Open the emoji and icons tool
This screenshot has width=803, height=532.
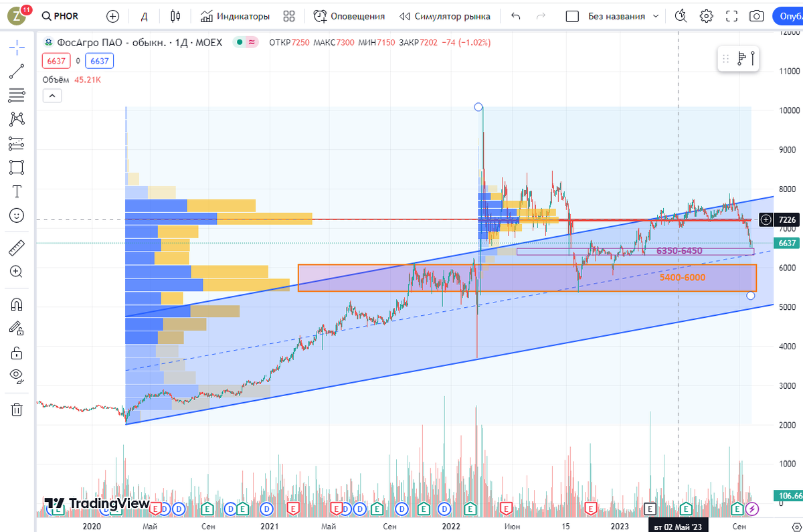[17, 215]
